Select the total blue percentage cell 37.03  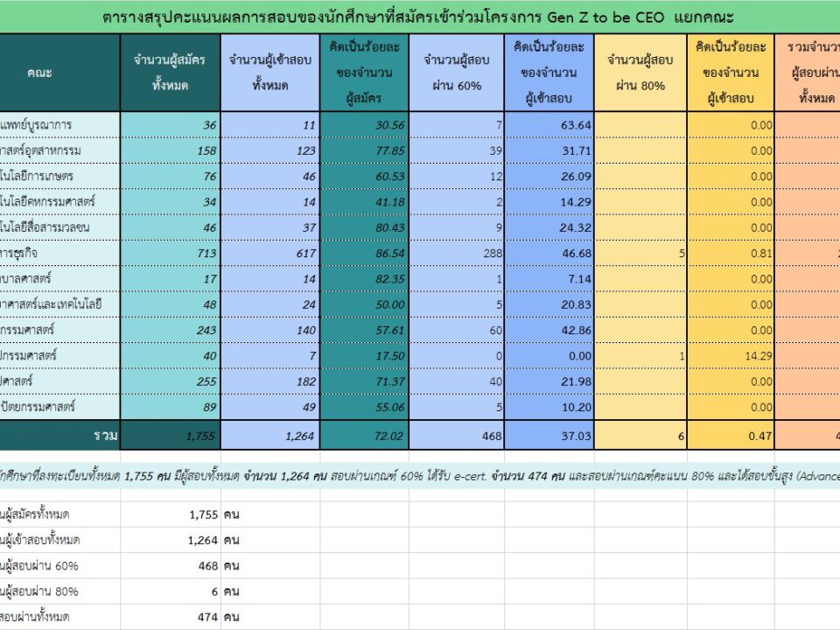point(549,435)
